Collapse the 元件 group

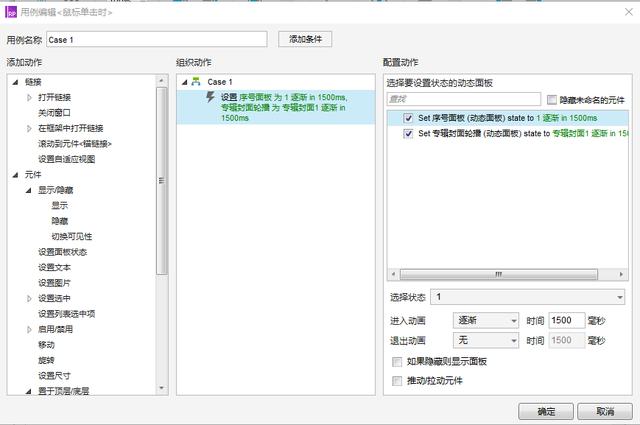tap(16, 175)
